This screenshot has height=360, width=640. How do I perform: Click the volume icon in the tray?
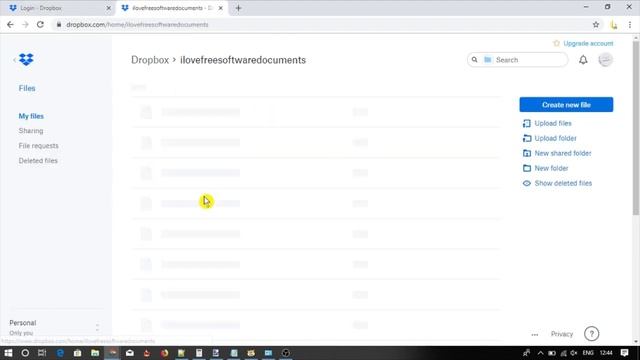(x=574, y=353)
